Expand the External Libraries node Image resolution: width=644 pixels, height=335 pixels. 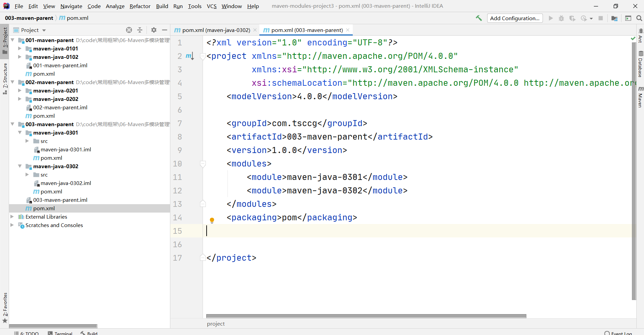12,217
